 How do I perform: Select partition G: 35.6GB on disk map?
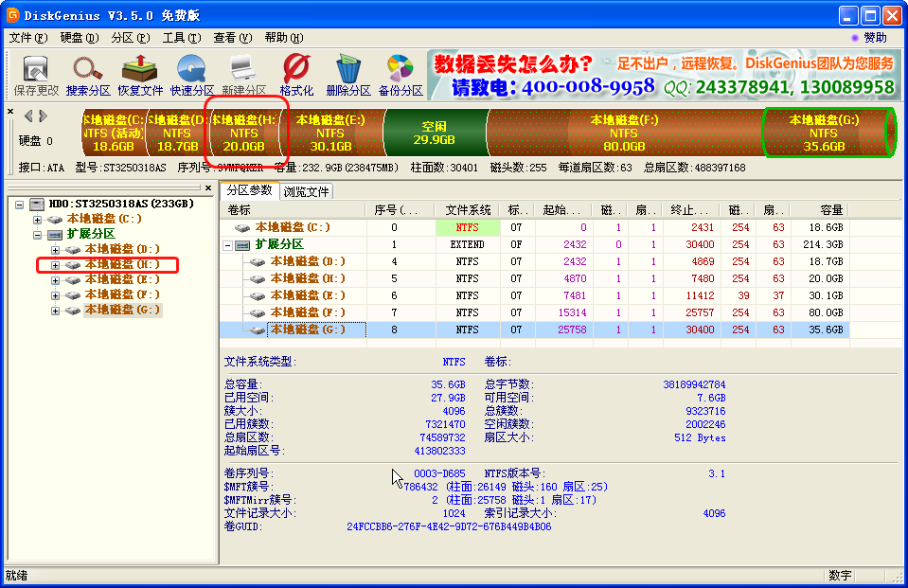tap(824, 133)
